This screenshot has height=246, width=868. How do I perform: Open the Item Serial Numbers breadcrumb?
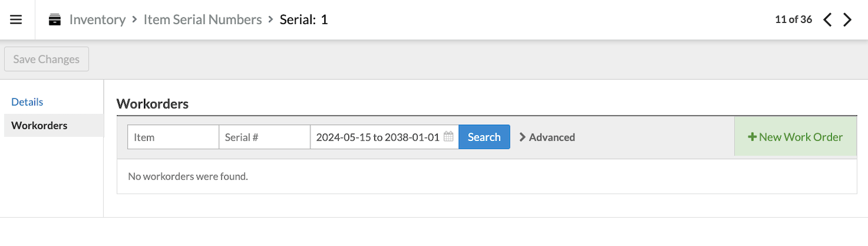203,19
